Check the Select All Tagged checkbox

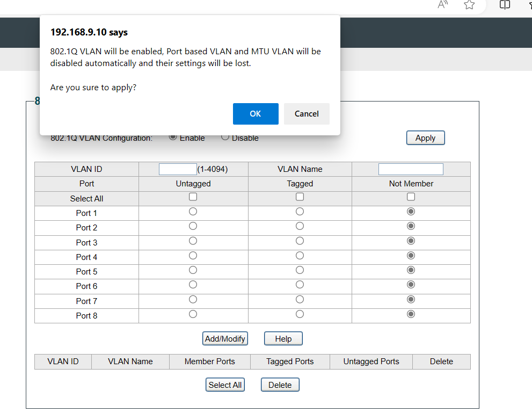pyautogui.click(x=300, y=197)
